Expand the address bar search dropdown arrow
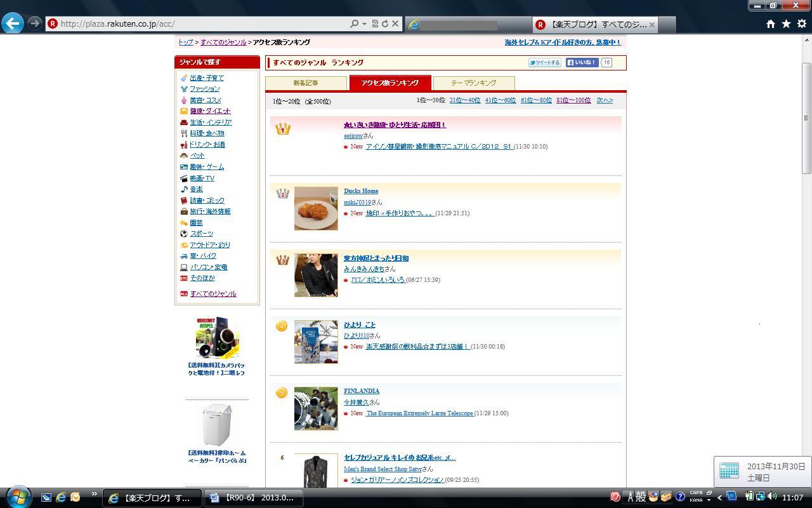The image size is (812, 508). 364,23
